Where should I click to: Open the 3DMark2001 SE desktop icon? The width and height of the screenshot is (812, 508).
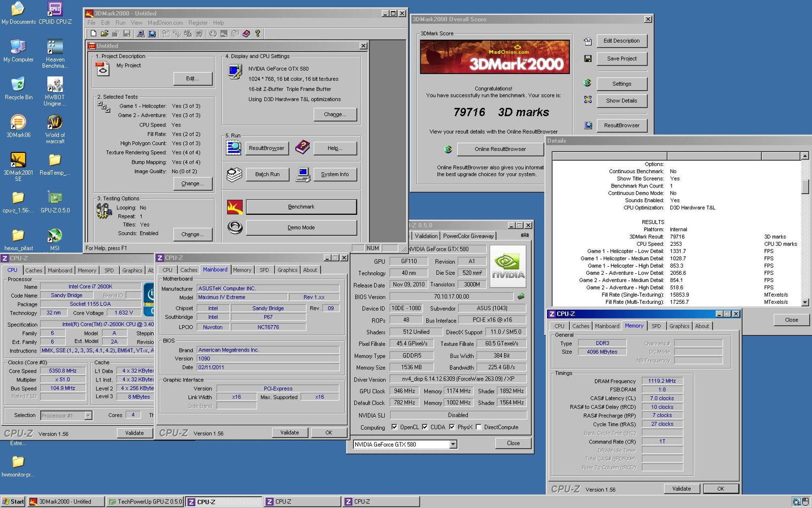18,167
